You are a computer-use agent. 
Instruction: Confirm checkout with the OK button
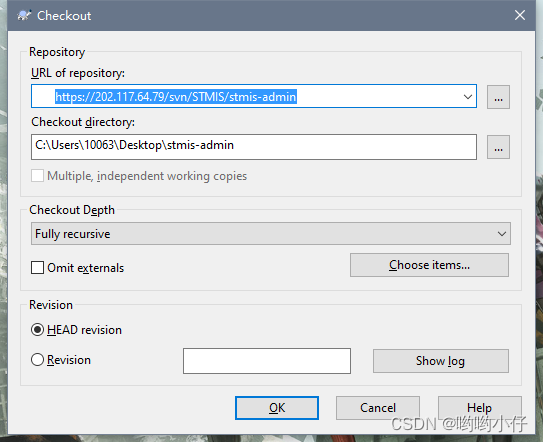(x=277, y=408)
